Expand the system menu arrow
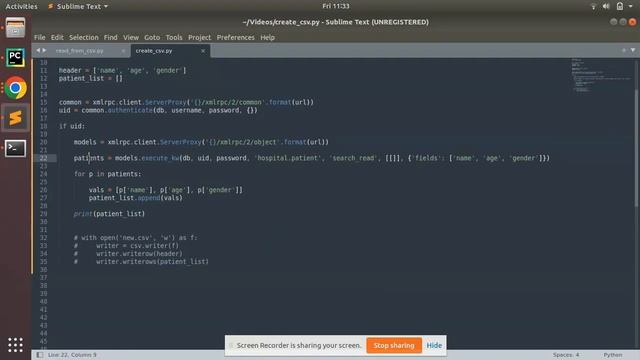 point(631,7)
